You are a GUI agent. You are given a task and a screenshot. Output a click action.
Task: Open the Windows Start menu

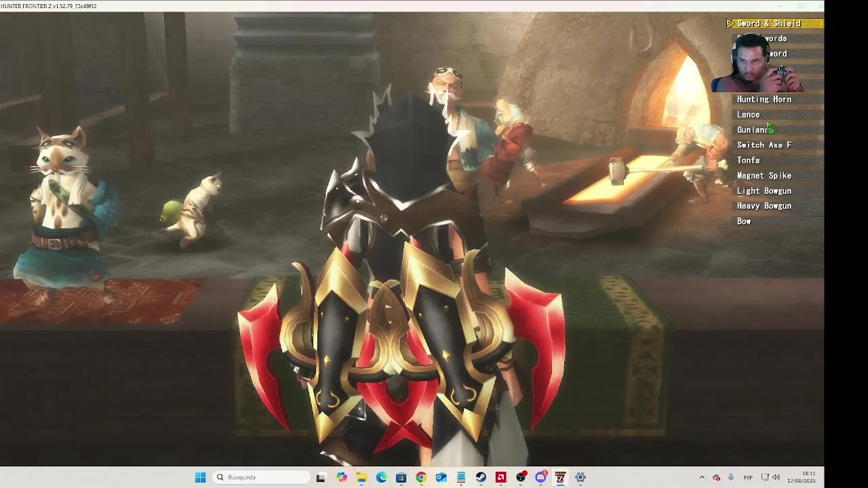point(200,477)
